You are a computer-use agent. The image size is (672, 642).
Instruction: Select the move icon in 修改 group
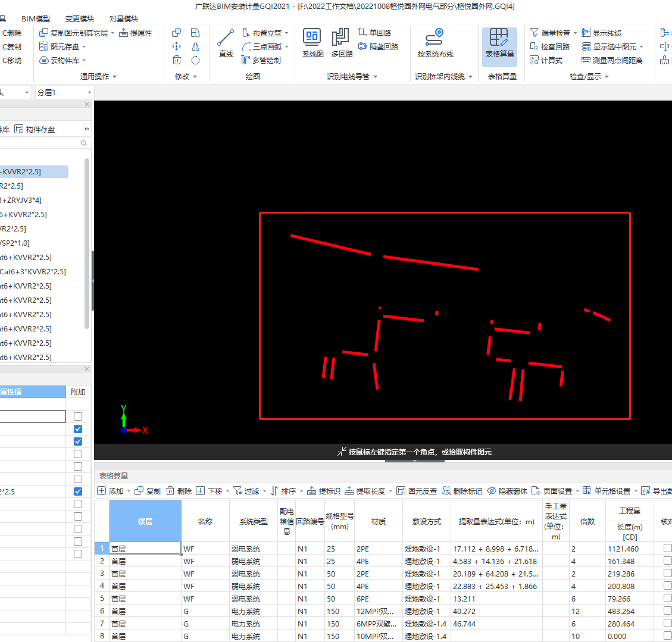click(176, 46)
